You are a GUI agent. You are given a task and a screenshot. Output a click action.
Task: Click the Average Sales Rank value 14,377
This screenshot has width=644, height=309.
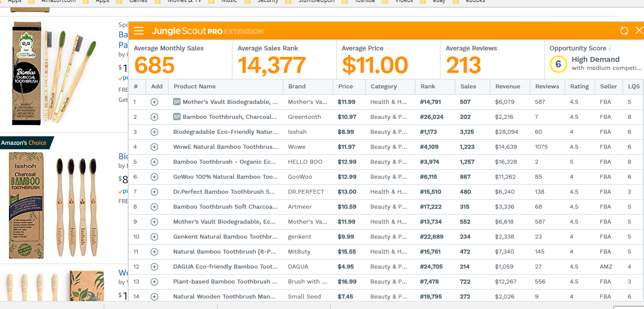coord(272,65)
